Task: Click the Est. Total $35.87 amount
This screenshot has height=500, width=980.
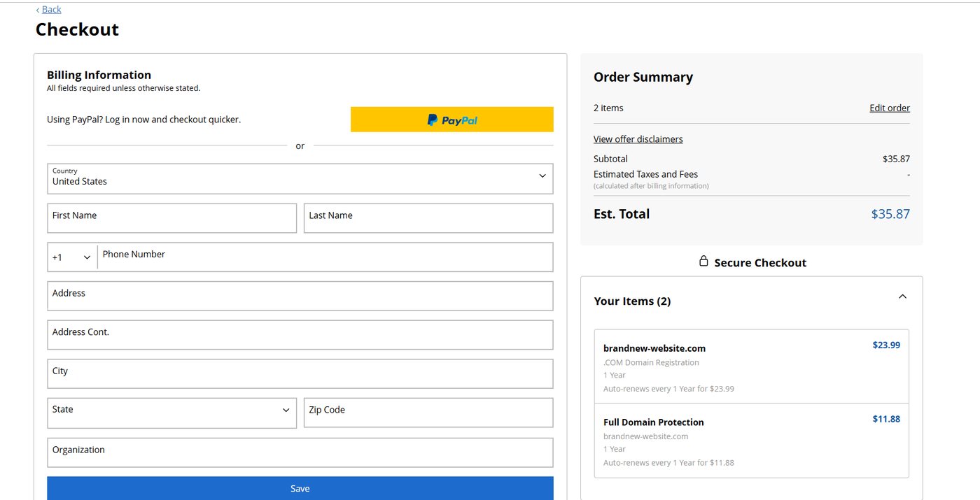Action: pyautogui.click(x=890, y=214)
